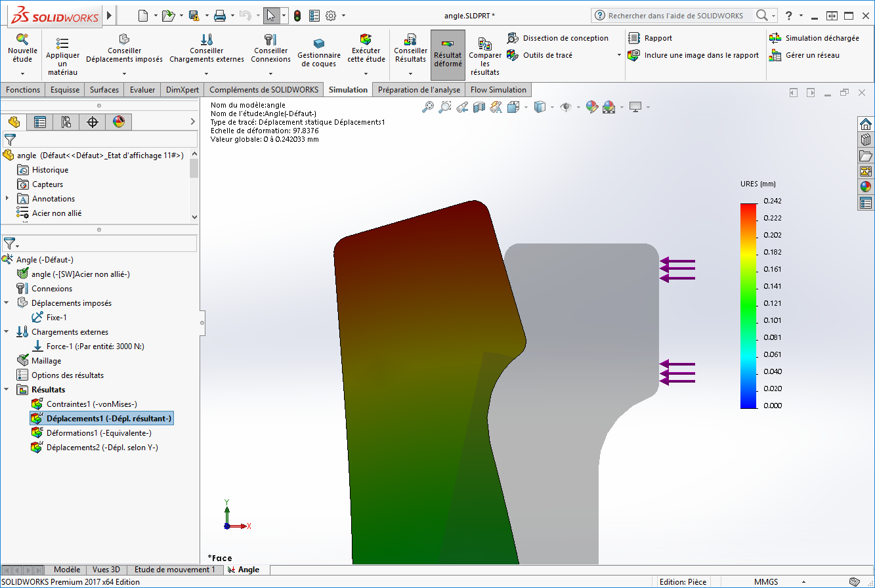The image size is (875, 588).
Task: Click the Rapport button
Action: [x=651, y=38]
